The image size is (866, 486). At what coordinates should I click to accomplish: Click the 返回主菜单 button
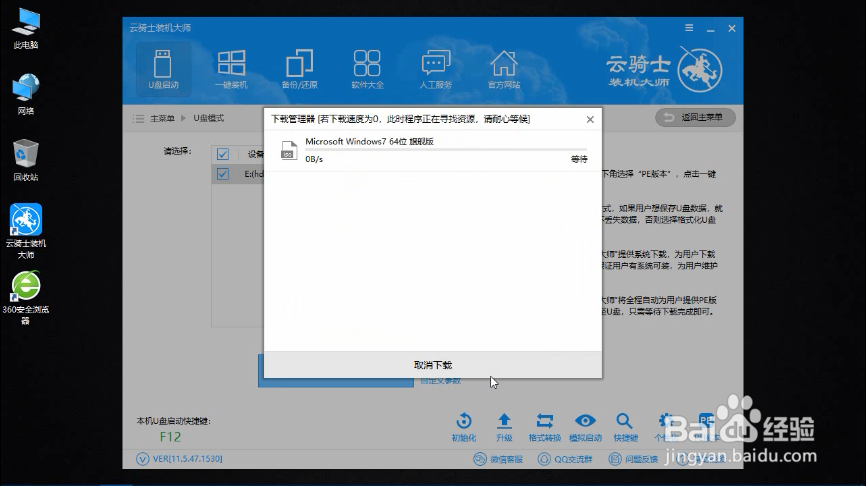(695, 118)
